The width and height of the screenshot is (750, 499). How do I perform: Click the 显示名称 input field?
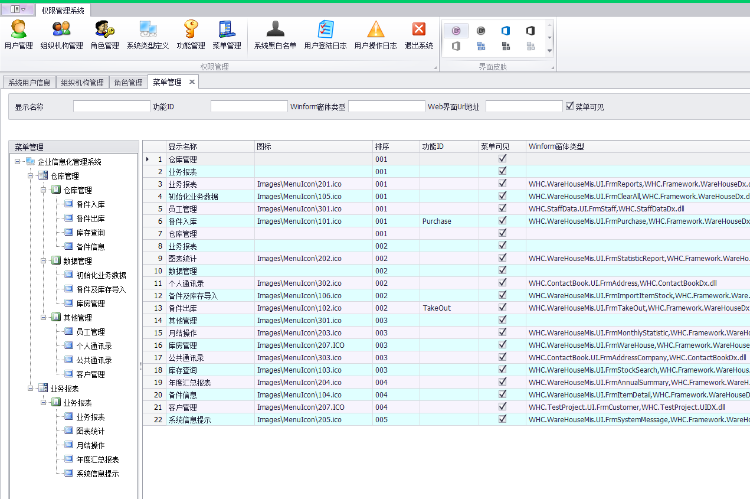coord(111,106)
